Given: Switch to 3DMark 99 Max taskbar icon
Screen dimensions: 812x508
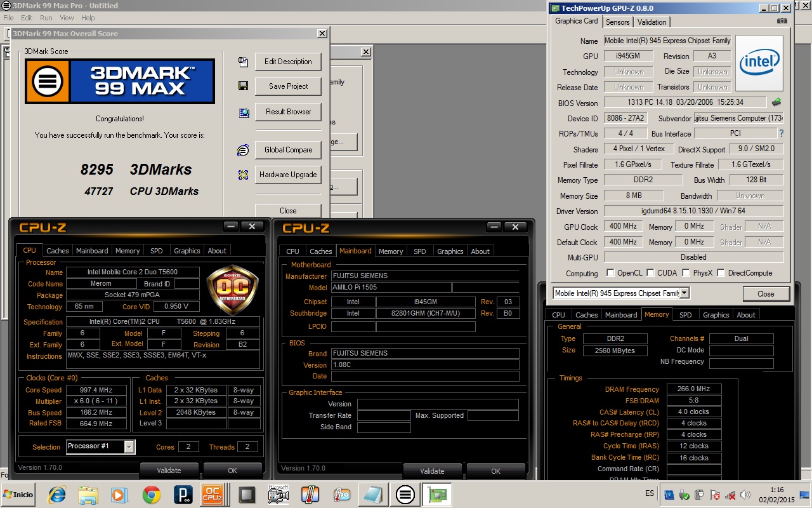Looking at the screenshot, I should click(x=405, y=494).
